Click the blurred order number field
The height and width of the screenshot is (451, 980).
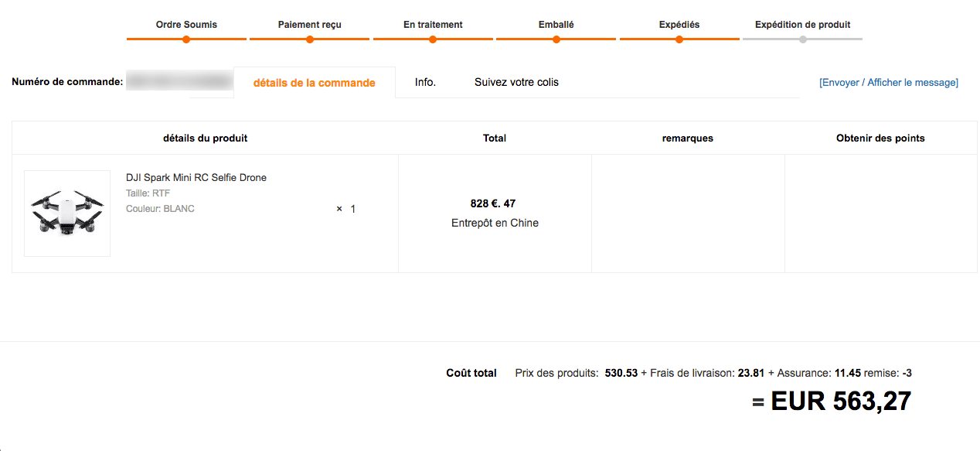tap(179, 81)
